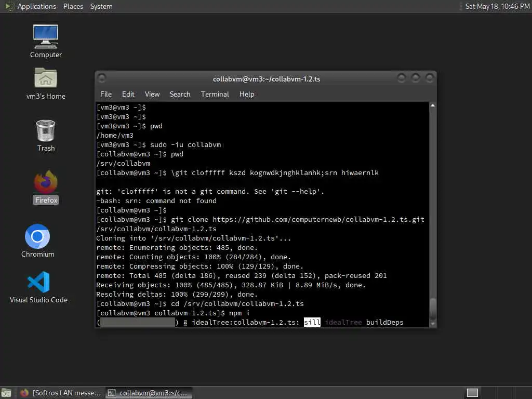532x399 pixels.
Task: Select the Trash desktop icon
Action: click(x=46, y=136)
